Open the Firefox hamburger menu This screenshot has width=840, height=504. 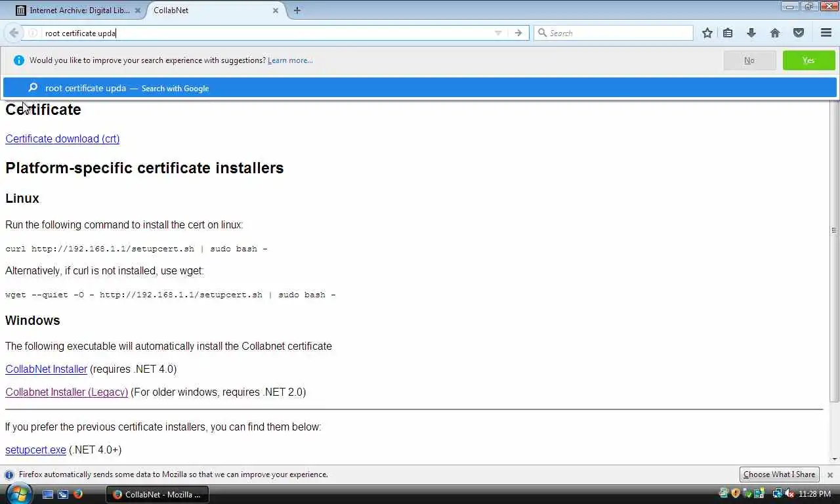tap(826, 33)
